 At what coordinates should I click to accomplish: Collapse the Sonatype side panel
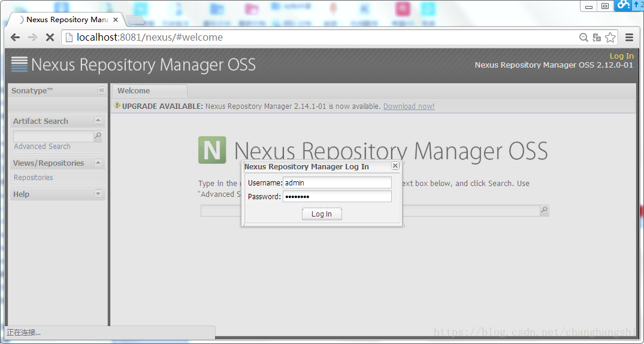pos(101,90)
